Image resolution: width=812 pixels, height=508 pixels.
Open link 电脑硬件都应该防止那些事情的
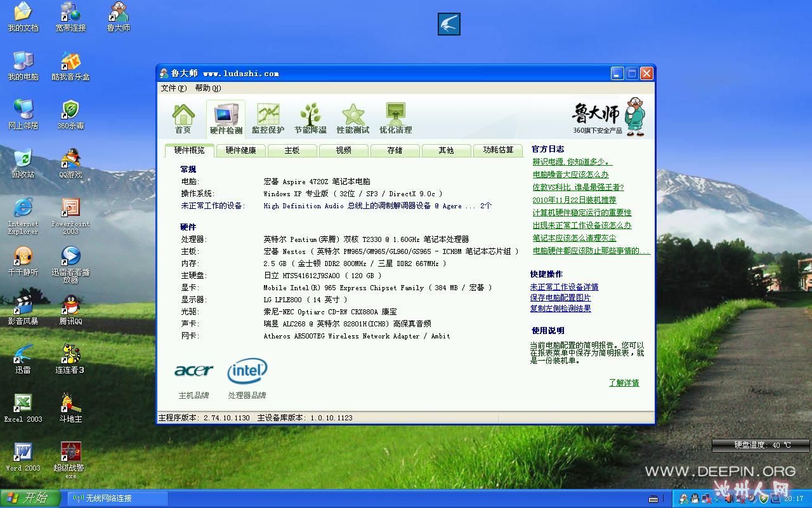click(x=591, y=251)
